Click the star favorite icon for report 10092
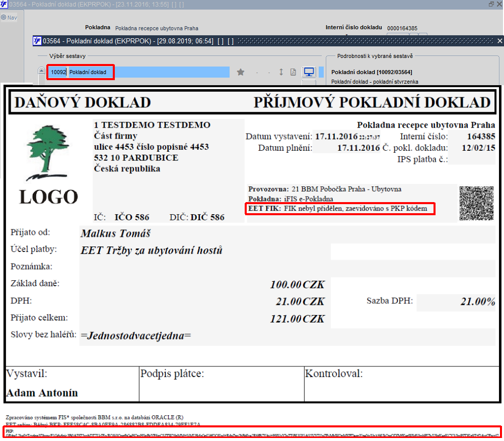The height and width of the screenshot is (441, 504). click(241, 72)
